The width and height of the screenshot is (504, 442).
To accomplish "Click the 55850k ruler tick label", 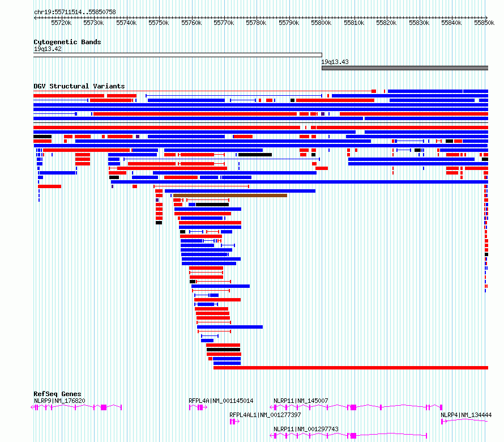I will click(484, 23).
